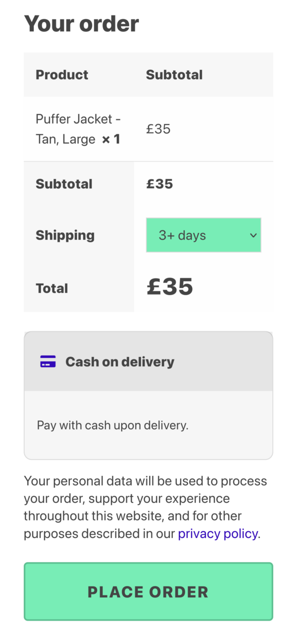The width and height of the screenshot is (297, 644).
Task: Click the Subtotal row label
Action: [64, 183]
